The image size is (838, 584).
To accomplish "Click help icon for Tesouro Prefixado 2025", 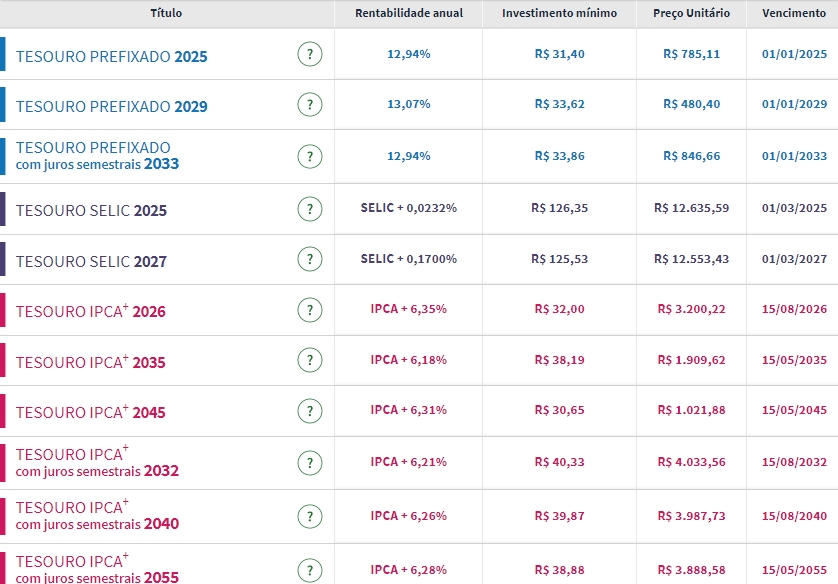I will (x=310, y=54).
